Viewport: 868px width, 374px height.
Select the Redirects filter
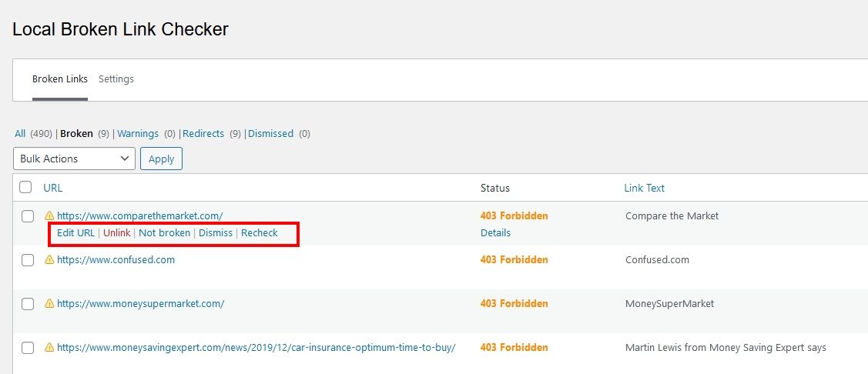pos(203,133)
